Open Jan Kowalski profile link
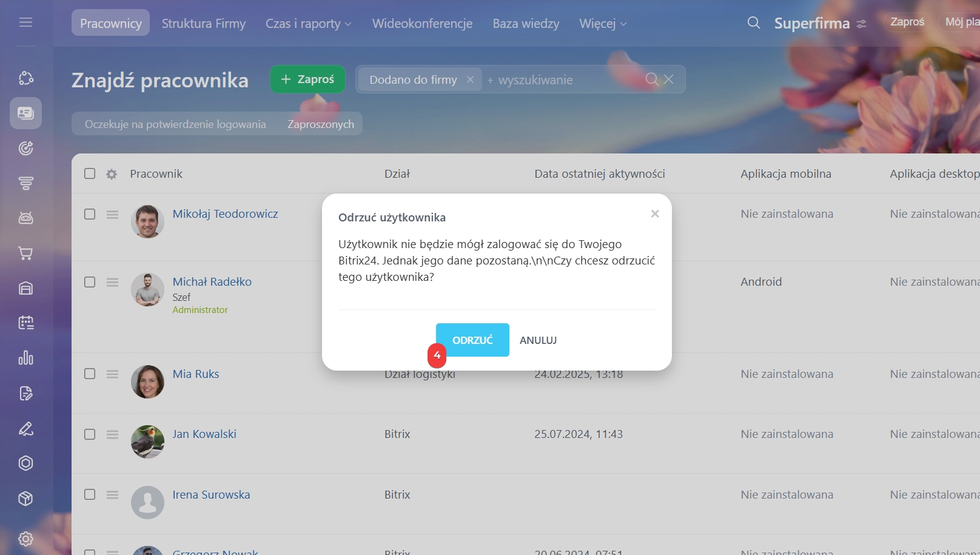Viewport: 980px width, 555px height. (x=204, y=434)
